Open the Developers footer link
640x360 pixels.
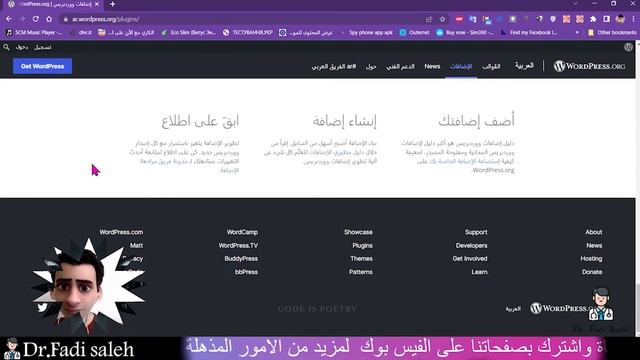pos(471,245)
